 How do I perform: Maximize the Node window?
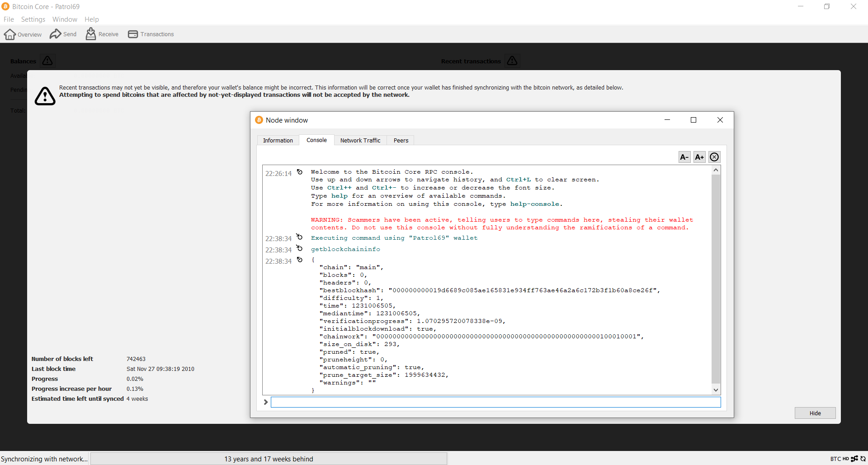(693, 120)
